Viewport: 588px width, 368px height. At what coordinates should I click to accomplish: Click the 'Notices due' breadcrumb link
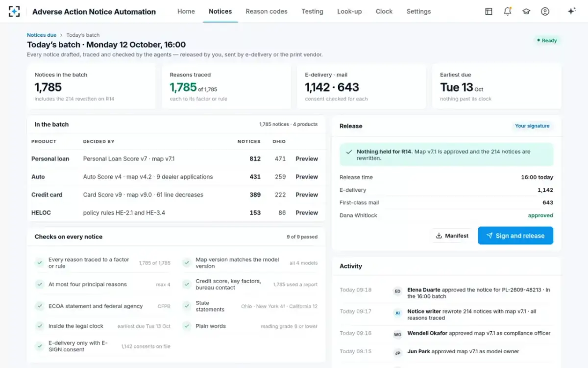click(x=42, y=35)
